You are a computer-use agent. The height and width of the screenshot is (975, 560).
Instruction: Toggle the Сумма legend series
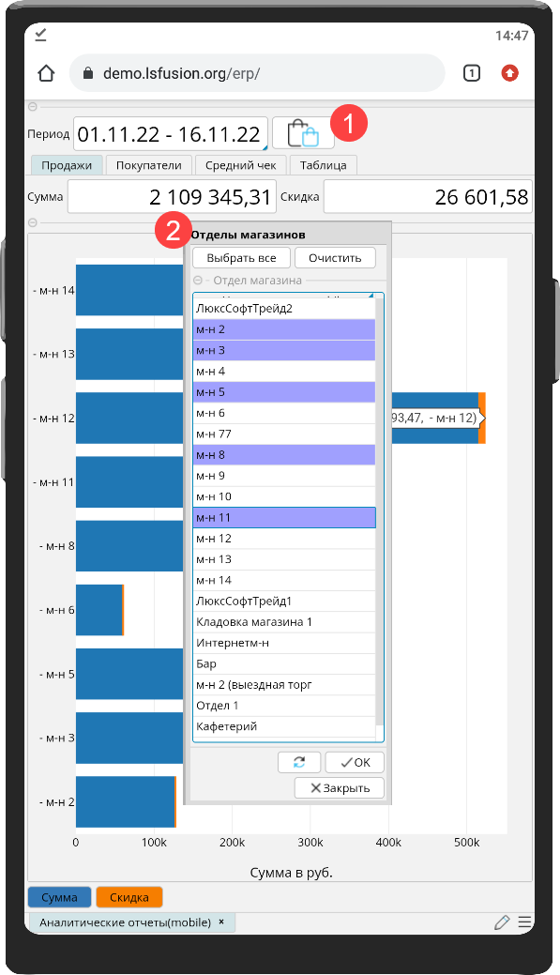60,897
